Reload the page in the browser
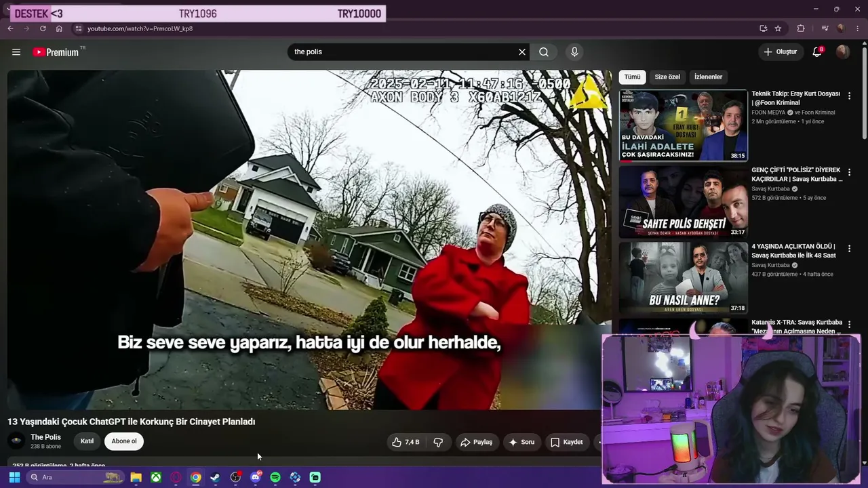 [x=43, y=28]
